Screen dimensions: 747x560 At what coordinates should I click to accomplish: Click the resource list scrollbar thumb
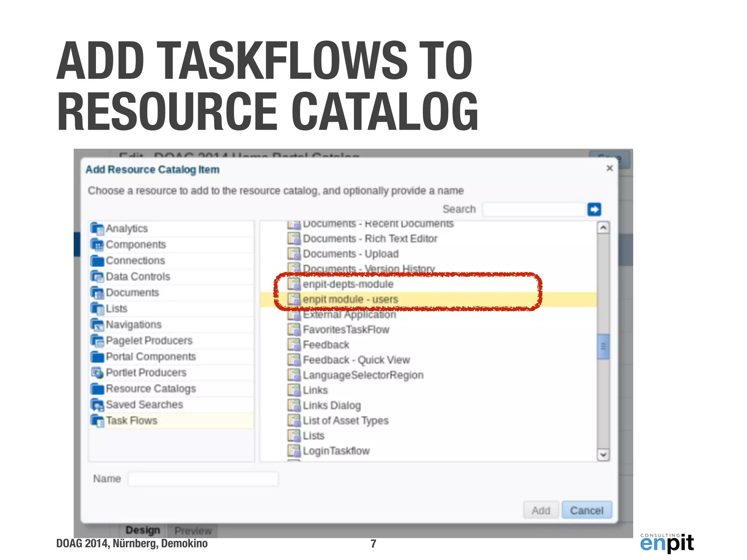[603, 346]
